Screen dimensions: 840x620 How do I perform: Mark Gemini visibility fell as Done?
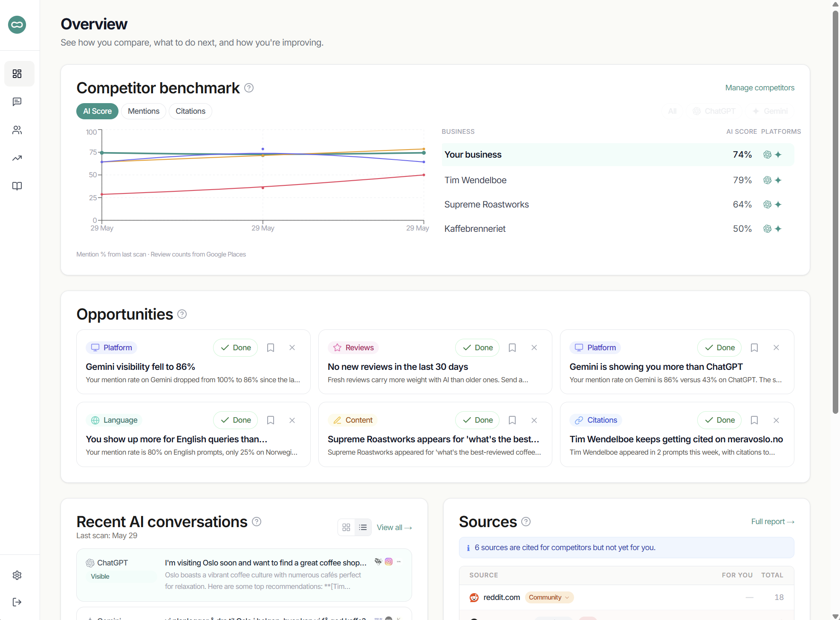[x=236, y=348]
